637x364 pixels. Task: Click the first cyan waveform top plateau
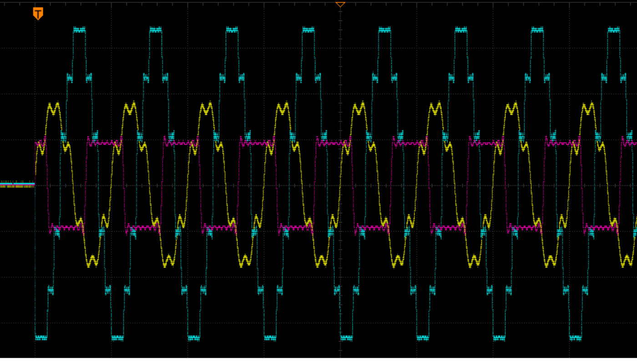[79, 30]
